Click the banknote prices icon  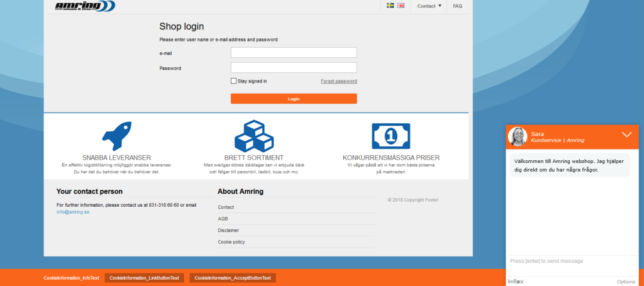click(391, 136)
